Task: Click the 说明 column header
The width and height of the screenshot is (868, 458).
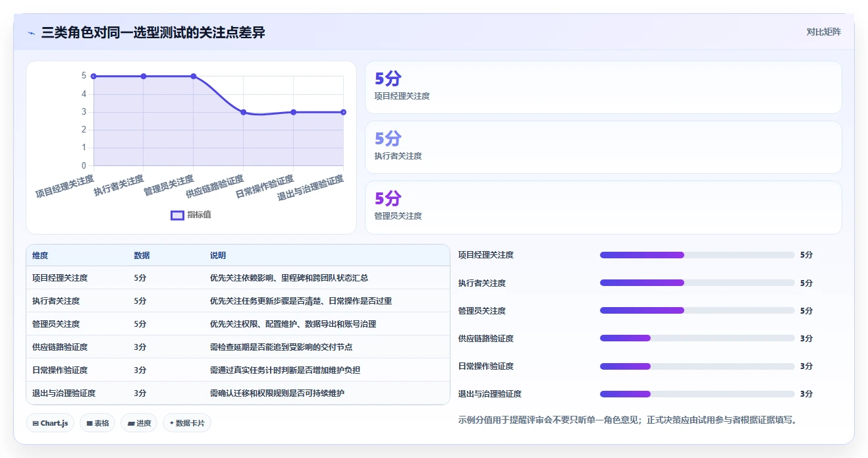Action: click(x=218, y=256)
